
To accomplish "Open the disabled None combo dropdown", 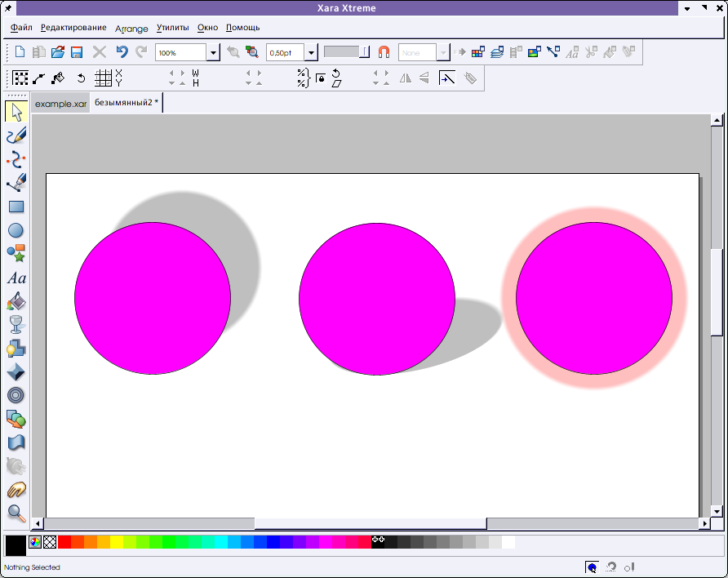I will pyautogui.click(x=443, y=53).
